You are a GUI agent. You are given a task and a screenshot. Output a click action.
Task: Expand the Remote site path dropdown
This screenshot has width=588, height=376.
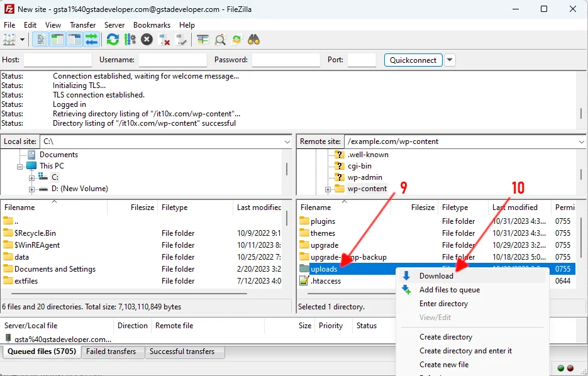580,142
